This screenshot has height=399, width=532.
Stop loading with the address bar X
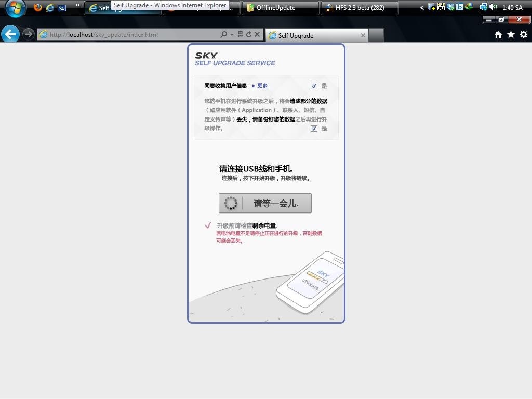click(x=257, y=35)
